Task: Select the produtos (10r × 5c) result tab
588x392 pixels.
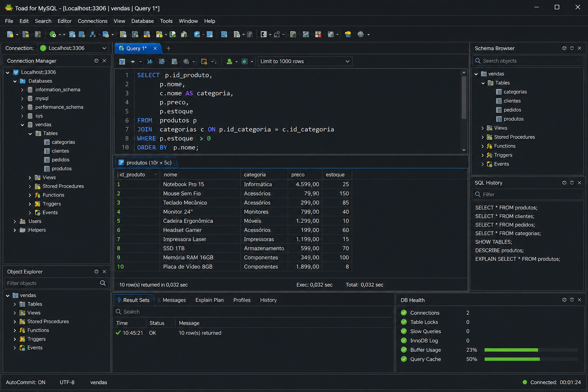Action: [146, 163]
